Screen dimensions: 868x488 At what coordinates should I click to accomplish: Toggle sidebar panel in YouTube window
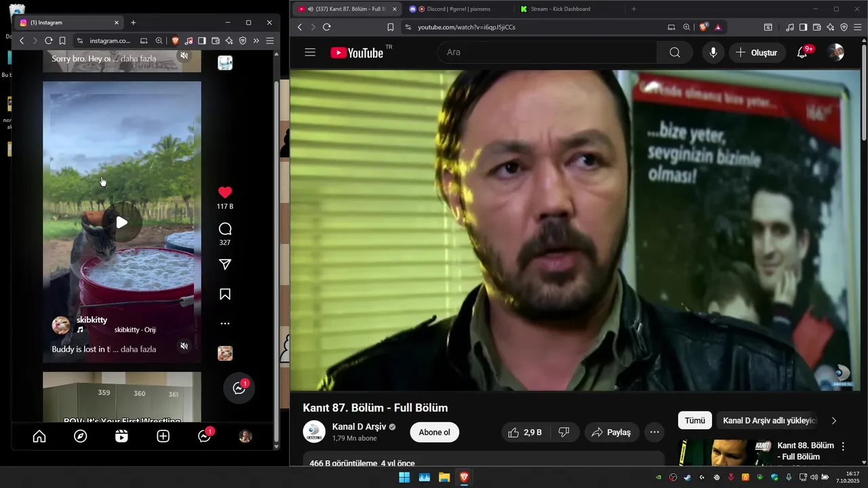803,27
